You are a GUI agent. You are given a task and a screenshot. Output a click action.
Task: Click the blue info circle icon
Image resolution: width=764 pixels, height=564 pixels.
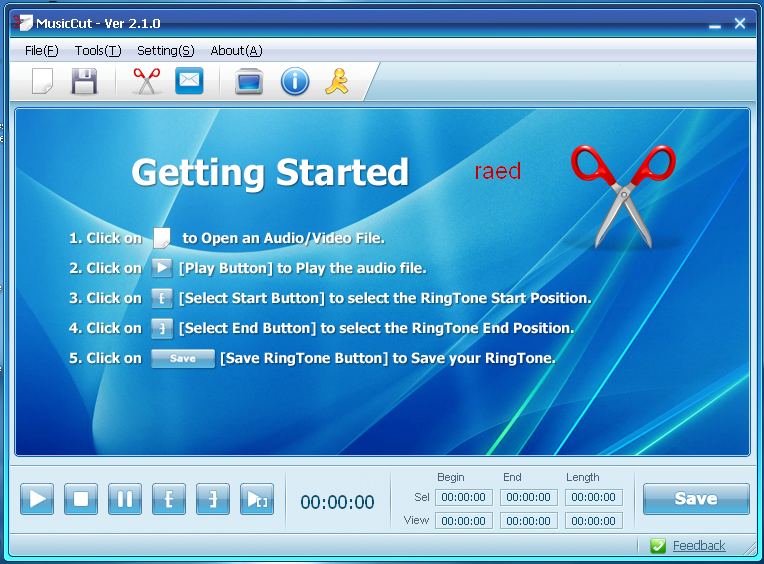coord(295,81)
